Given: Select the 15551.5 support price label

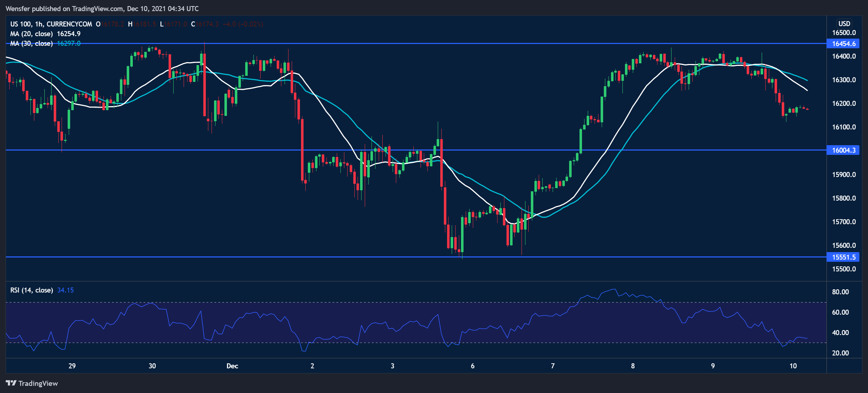Looking at the screenshot, I should coord(843,257).
